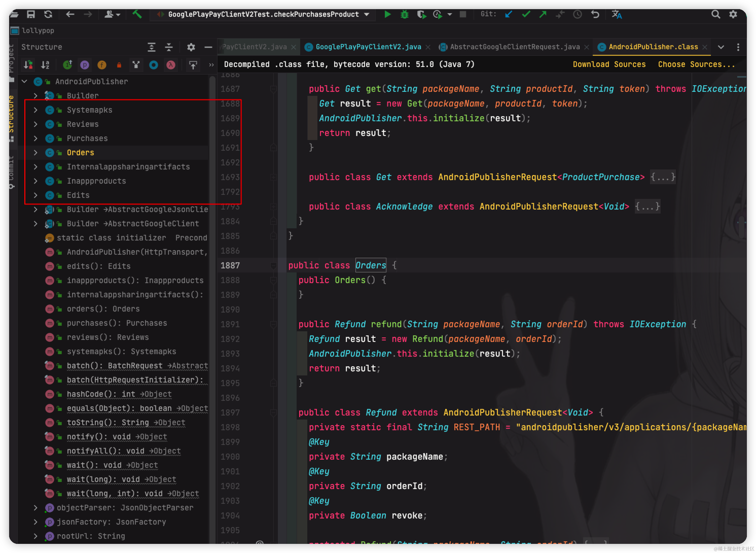The image size is (756, 553).
Task: Click the green Run button
Action: click(x=387, y=14)
